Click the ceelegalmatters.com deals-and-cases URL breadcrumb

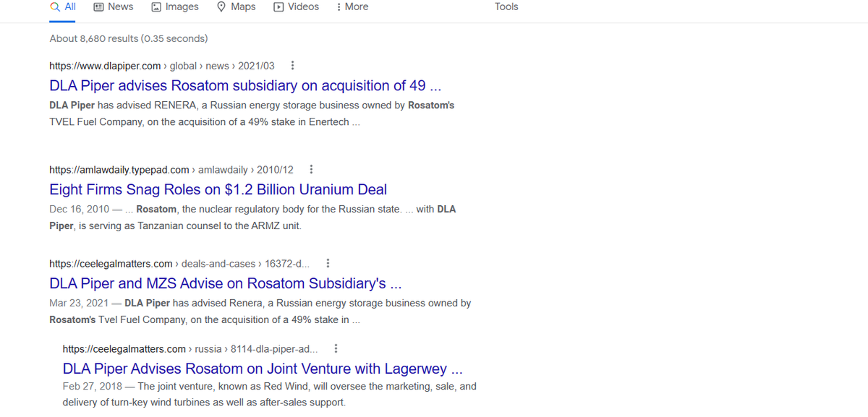click(x=179, y=263)
